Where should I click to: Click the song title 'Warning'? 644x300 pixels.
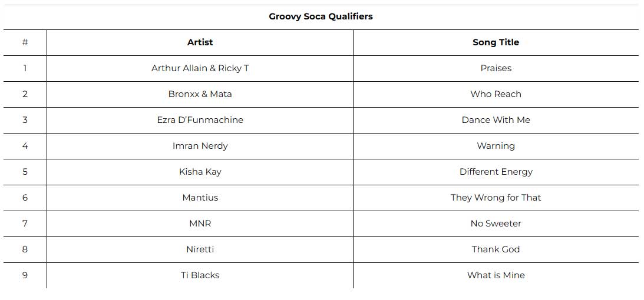496,146
